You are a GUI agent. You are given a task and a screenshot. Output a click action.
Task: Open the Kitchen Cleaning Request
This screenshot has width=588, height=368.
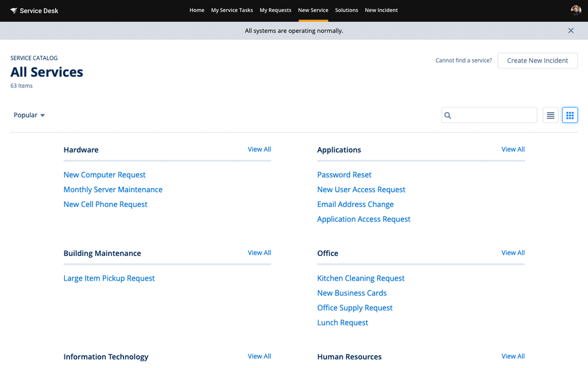[361, 278]
